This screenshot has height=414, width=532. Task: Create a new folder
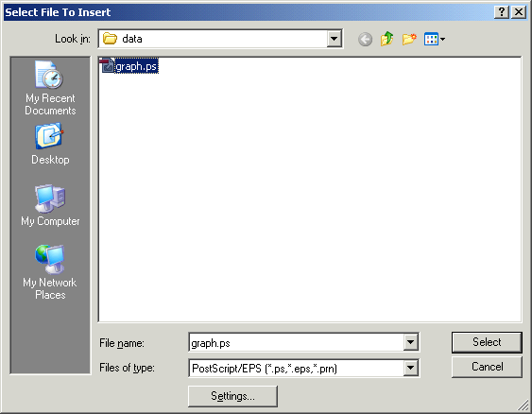point(409,39)
